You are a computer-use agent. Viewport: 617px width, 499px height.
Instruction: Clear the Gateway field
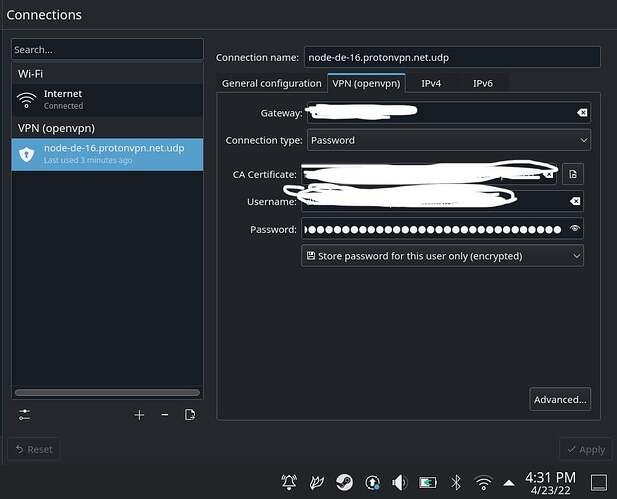pos(582,113)
